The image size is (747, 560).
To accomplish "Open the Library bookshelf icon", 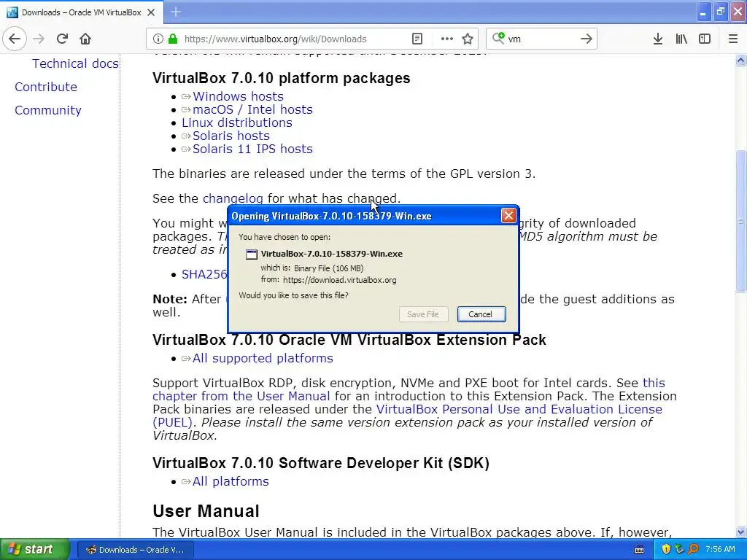I will point(681,39).
